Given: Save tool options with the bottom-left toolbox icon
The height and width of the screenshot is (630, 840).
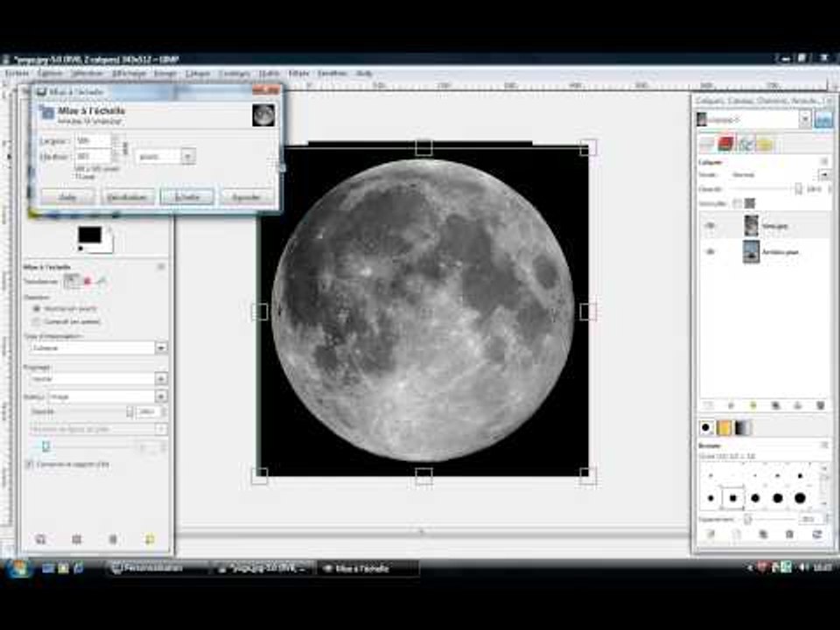Looking at the screenshot, I should click(40, 539).
